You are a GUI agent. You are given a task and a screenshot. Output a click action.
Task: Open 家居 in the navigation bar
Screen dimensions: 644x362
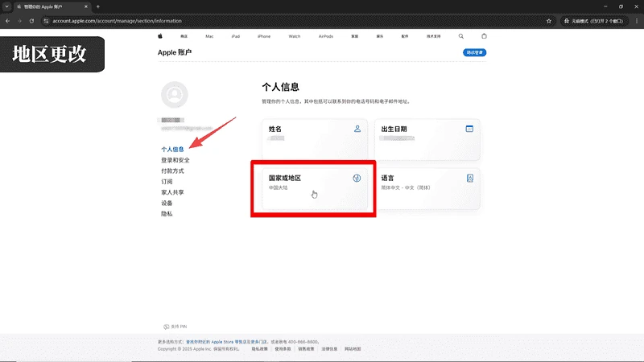355,36
